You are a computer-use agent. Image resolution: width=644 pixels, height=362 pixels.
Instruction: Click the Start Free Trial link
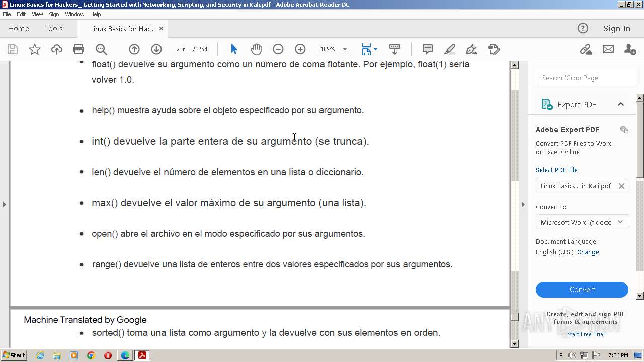[x=586, y=334]
